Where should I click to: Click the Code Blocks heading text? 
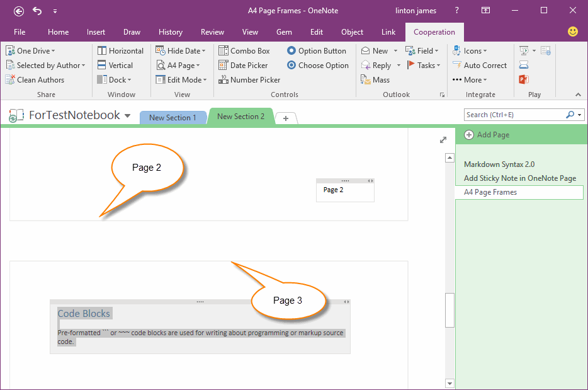point(84,313)
